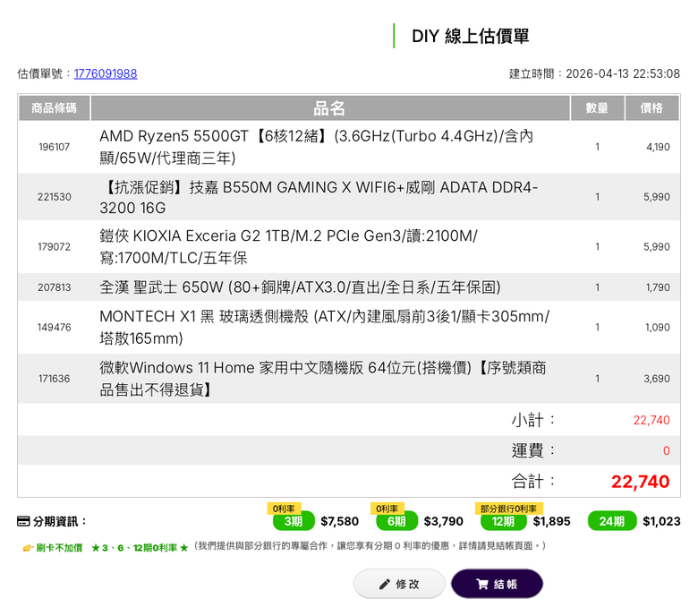
Task: Click the 5,990 price of KIOXIA row
Action: pos(657,247)
